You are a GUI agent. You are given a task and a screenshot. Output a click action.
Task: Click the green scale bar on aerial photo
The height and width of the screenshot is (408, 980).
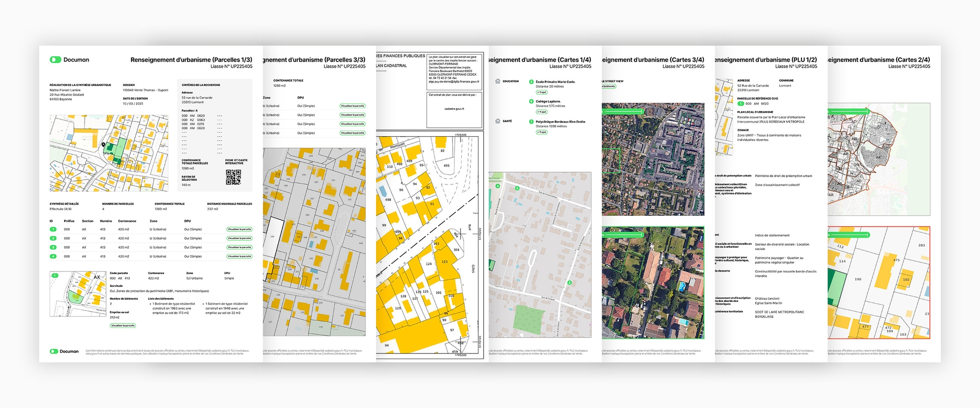click(x=622, y=111)
